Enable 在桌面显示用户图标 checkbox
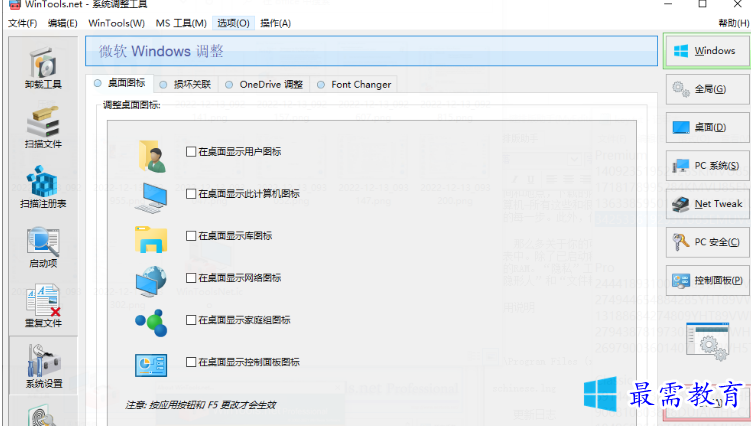This screenshot has height=426, width=751. coord(191,152)
